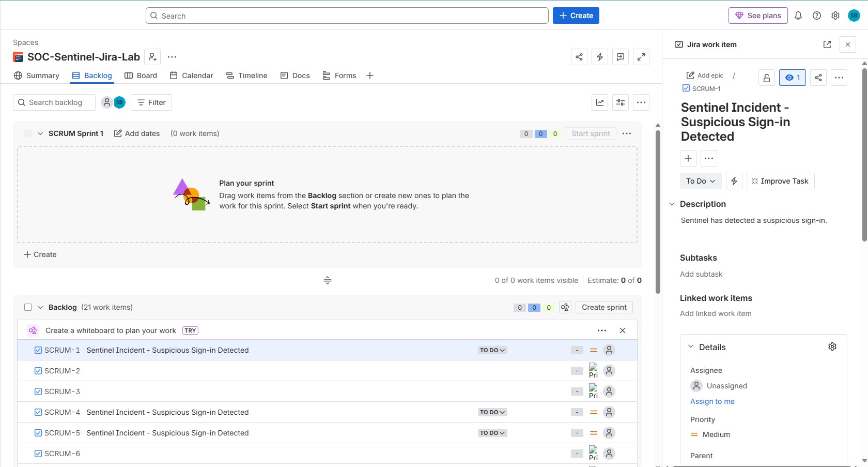Change SCRUM-1 row status dropdown
This screenshot has width=868, height=467.
point(492,350)
